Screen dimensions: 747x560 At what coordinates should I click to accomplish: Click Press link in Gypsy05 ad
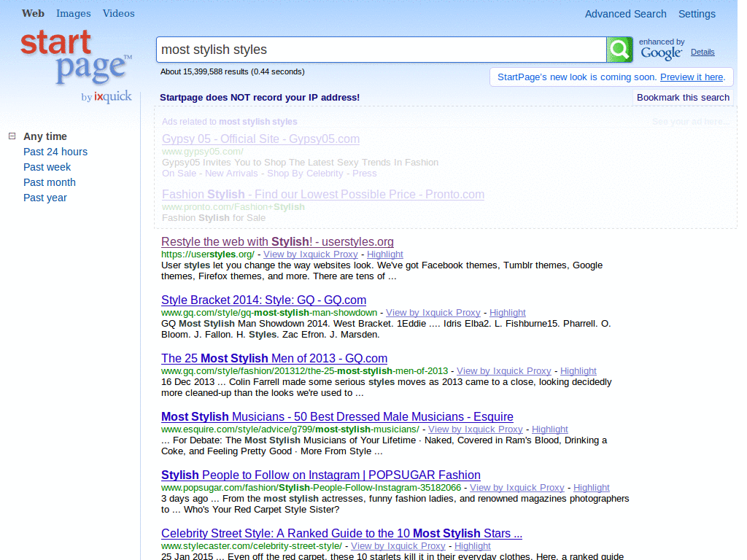point(365,174)
